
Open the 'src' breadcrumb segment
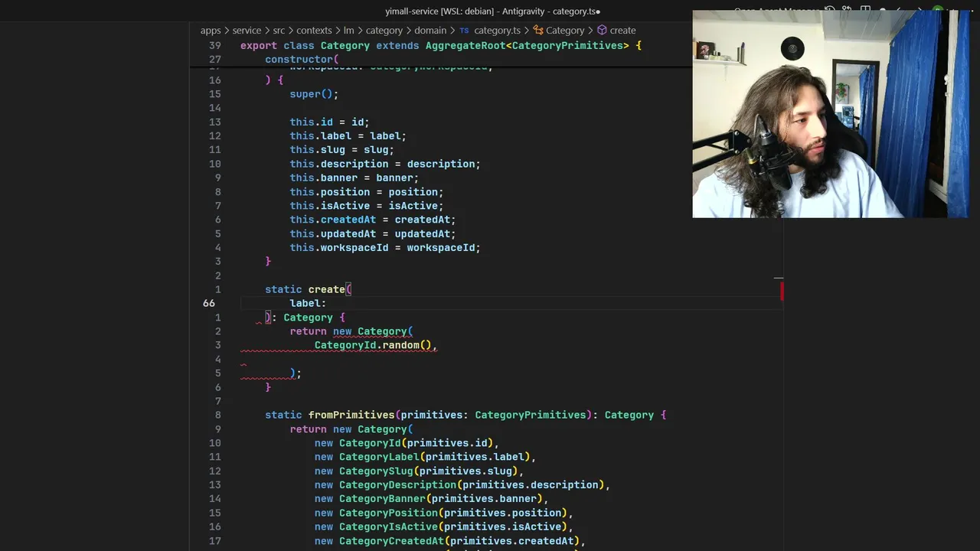click(x=279, y=31)
